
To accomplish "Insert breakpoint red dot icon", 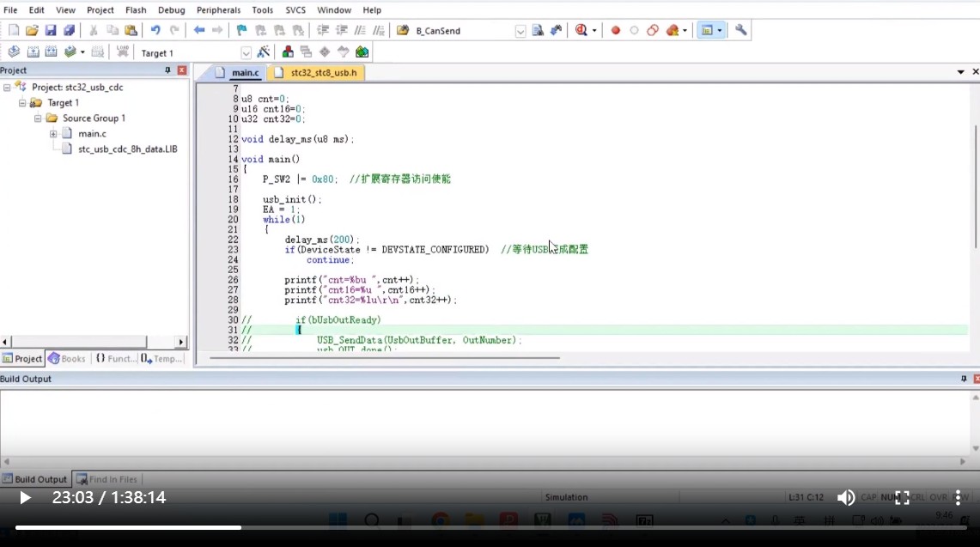I will pyautogui.click(x=615, y=30).
